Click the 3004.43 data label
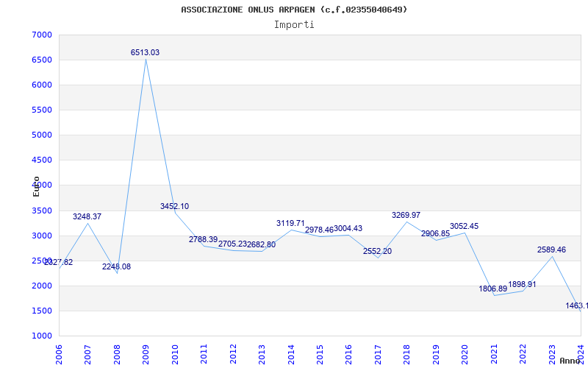Image resolution: width=588 pixels, height=368 pixels. tap(348, 228)
